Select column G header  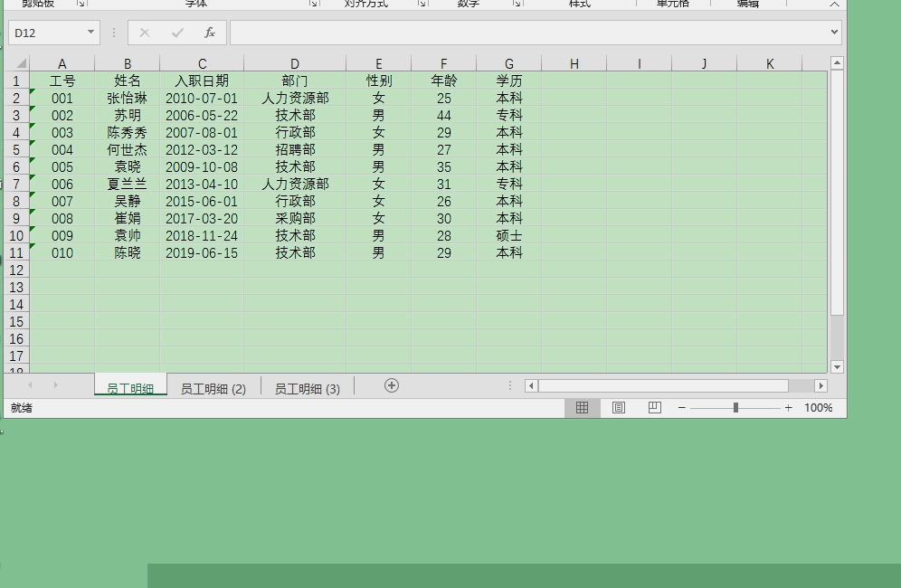pos(509,64)
